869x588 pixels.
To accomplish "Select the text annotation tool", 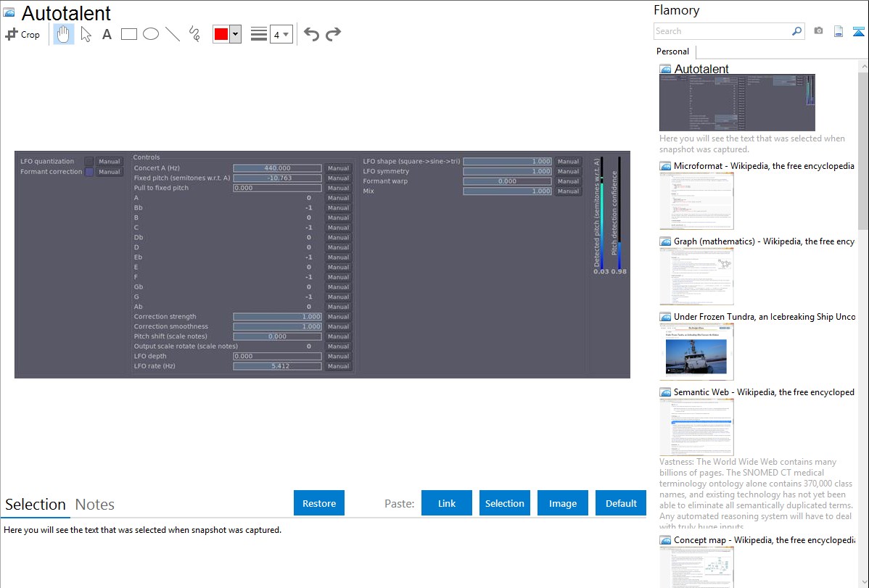I will coord(107,34).
